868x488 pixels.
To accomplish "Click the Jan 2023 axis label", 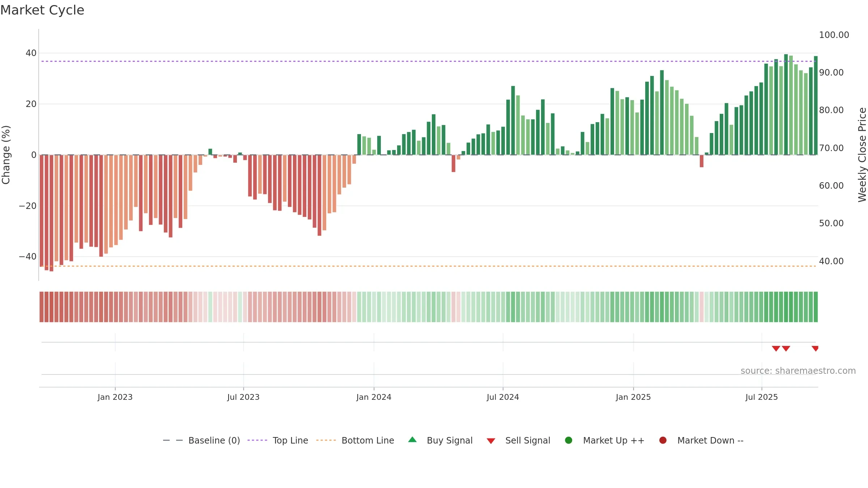I will click(115, 397).
